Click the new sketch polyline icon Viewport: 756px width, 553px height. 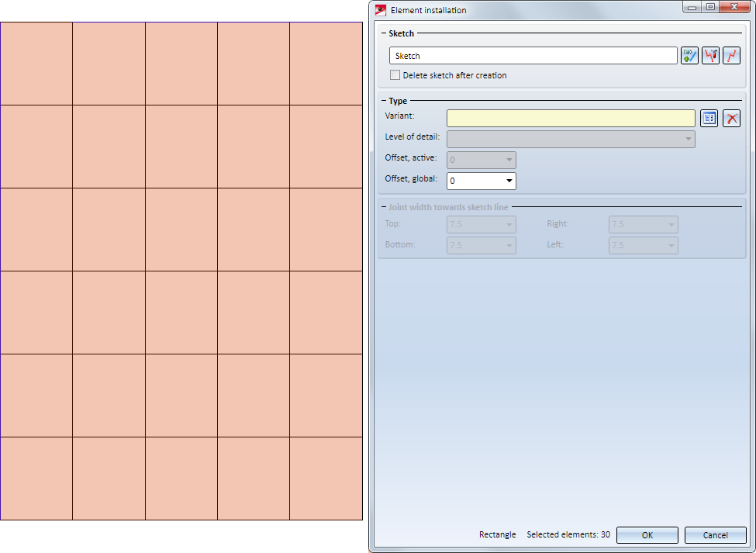pyautogui.click(x=731, y=55)
